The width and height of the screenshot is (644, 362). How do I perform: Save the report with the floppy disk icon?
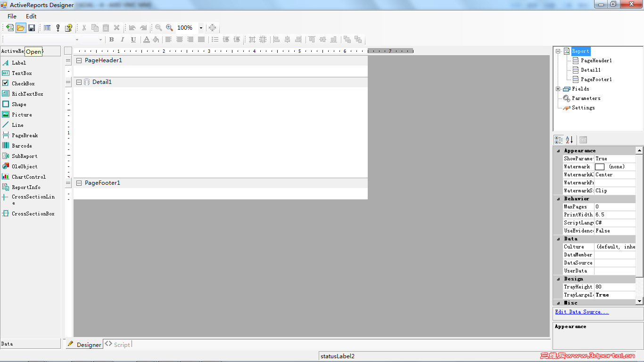click(x=32, y=28)
